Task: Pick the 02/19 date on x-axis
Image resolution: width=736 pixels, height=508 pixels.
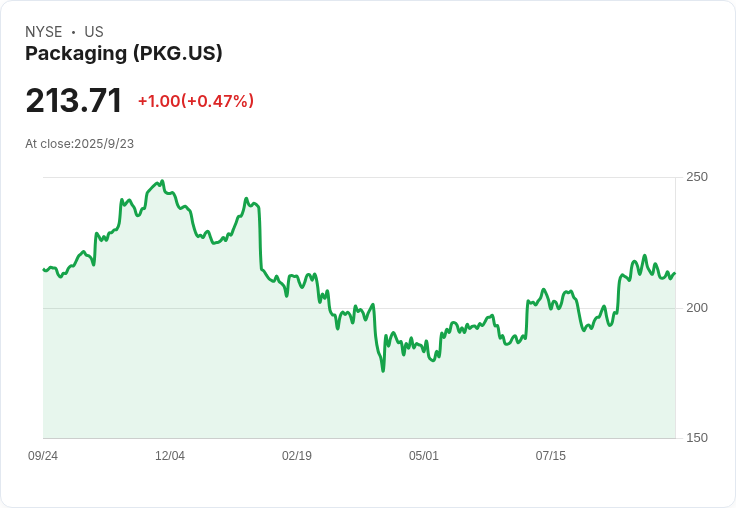Action: pos(297,456)
